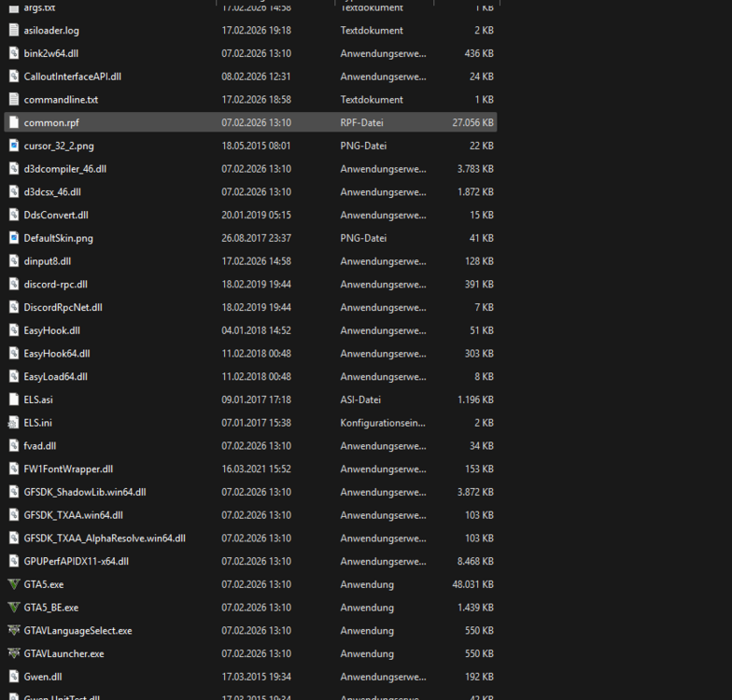Image resolution: width=732 pixels, height=700 pixels.
Task: Select the size 48.031 KB
Action: (x=472, y=584)
